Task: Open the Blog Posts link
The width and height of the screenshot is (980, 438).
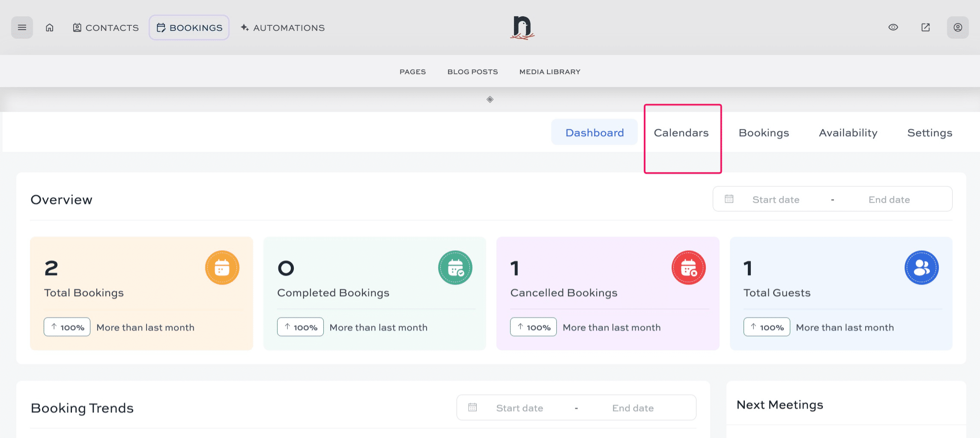Action: [472, 72]
